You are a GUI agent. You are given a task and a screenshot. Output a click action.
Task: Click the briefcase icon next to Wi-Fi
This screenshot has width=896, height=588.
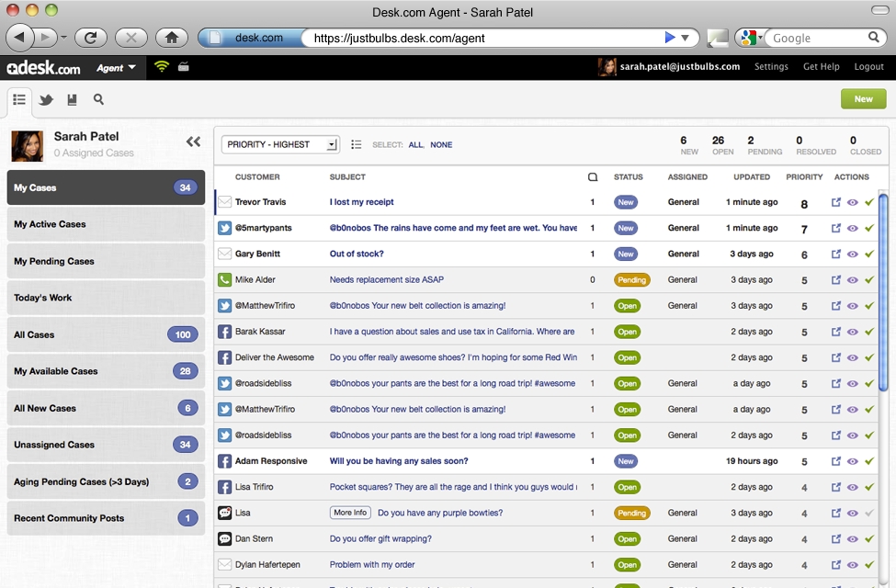coord(184,67)
